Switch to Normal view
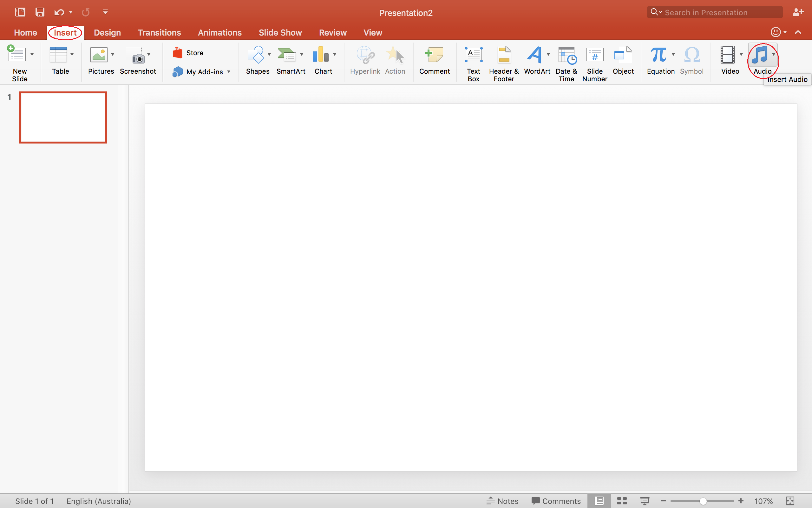Viewport: 812px width, 508px height. (x=599, y=501)
